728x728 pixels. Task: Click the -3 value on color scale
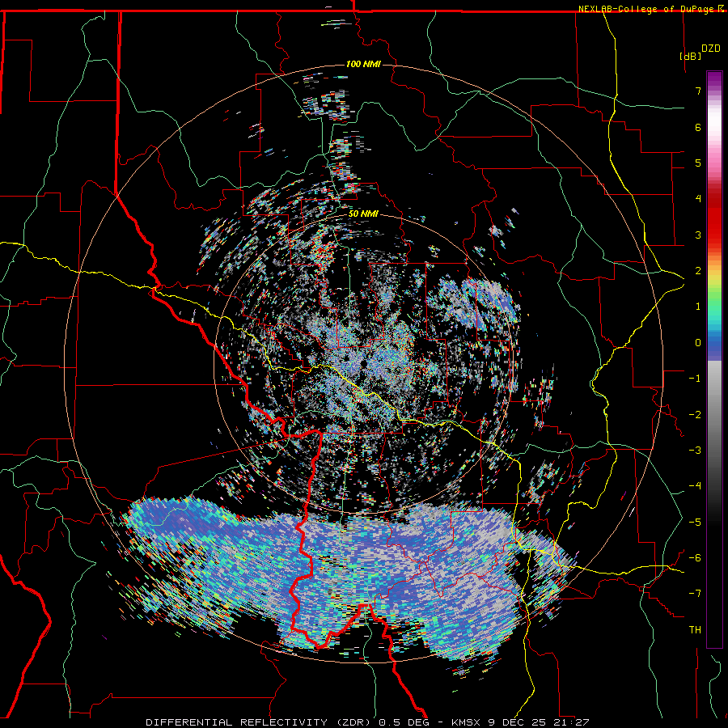pos(695,451)
